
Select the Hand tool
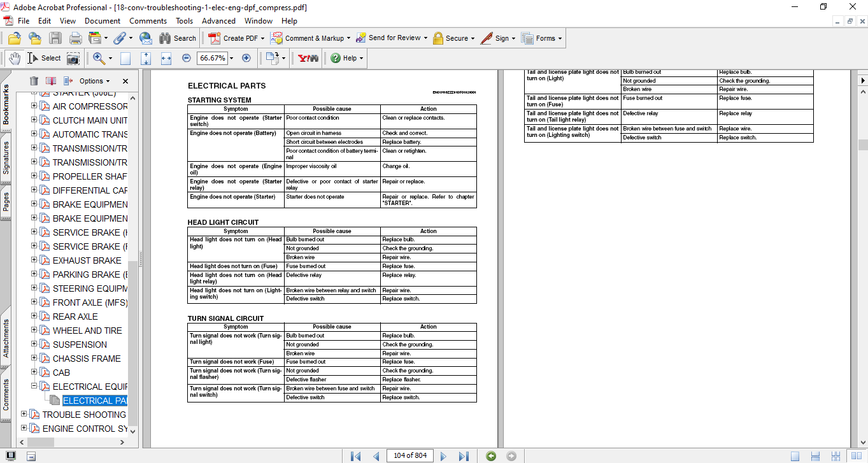15,58
